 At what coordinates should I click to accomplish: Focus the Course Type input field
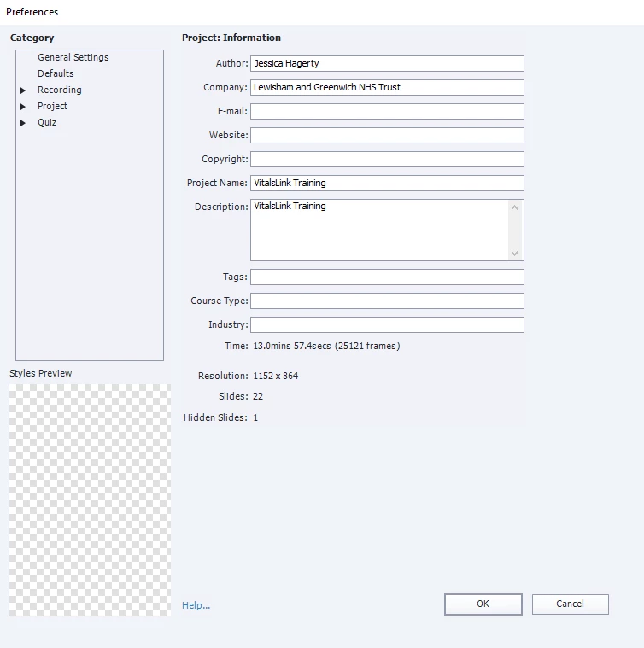pyautogui.click(x=387, y=301)
